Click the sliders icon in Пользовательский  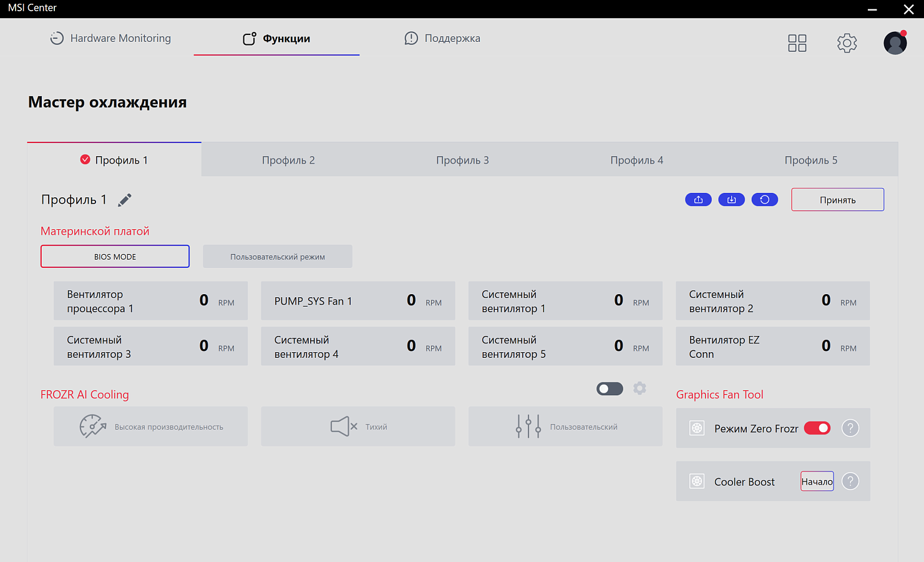pos(528,426)
